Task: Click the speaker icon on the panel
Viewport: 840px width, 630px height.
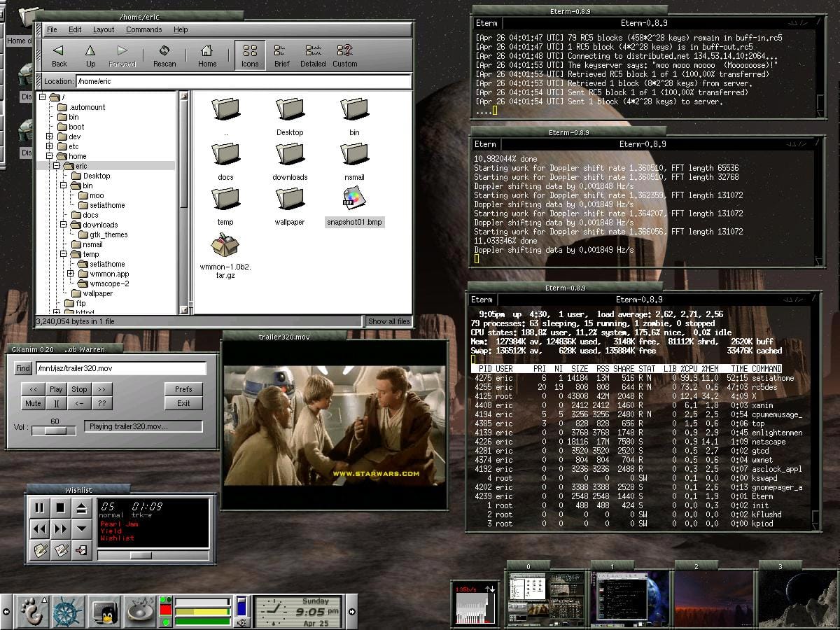Action: [241, 621]
